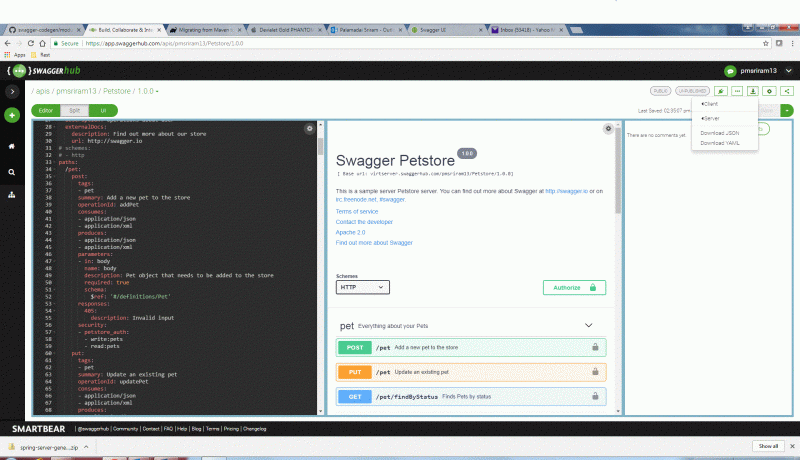Bookmark page with star icon
The height and width of the screenshot is (460, 800).
[765, 43]
